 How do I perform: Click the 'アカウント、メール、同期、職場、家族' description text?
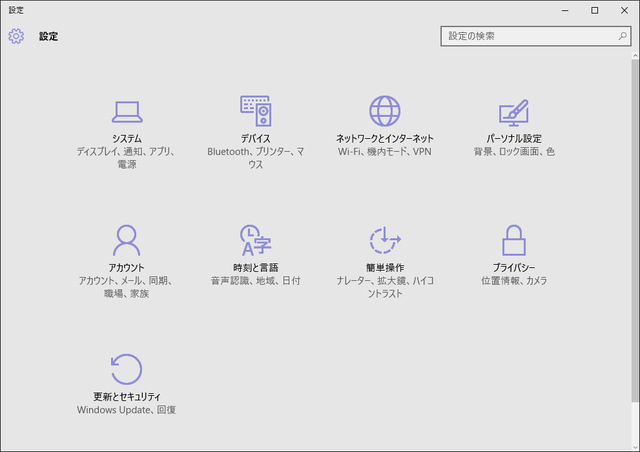[x=127, y=287]
